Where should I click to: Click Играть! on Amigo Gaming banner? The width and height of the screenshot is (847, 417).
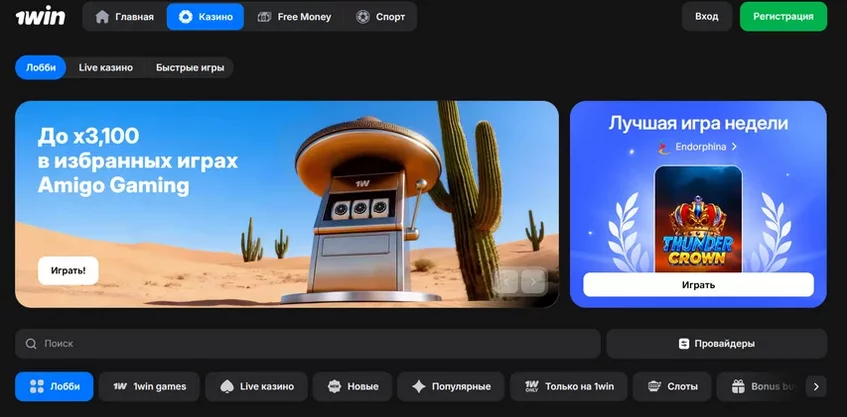point(68,271)
